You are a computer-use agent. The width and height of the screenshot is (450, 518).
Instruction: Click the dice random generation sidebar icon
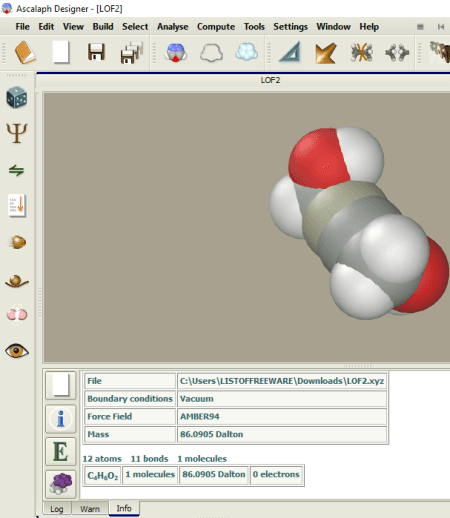(17, 97)
